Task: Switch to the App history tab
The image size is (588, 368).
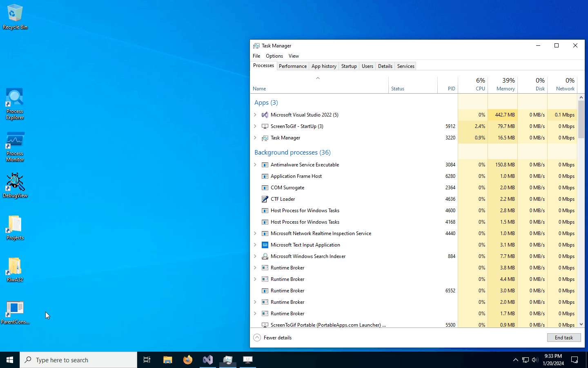Action: tap(324, 66)
